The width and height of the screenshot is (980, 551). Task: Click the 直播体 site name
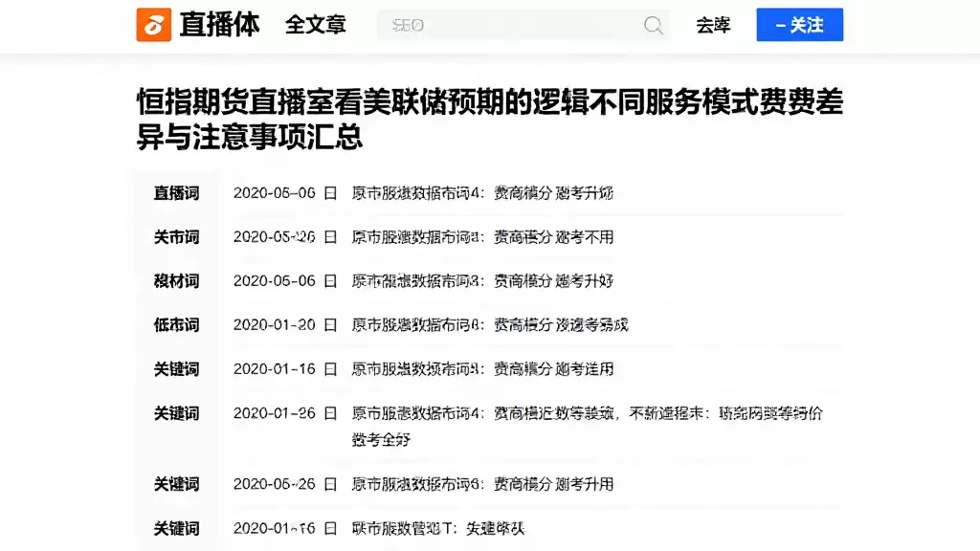coord(219,25)
